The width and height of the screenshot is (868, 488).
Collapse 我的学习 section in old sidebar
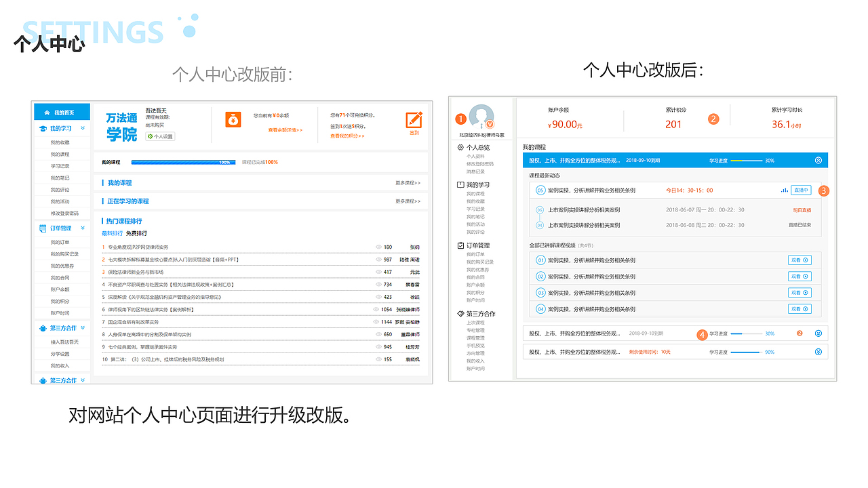83,128
